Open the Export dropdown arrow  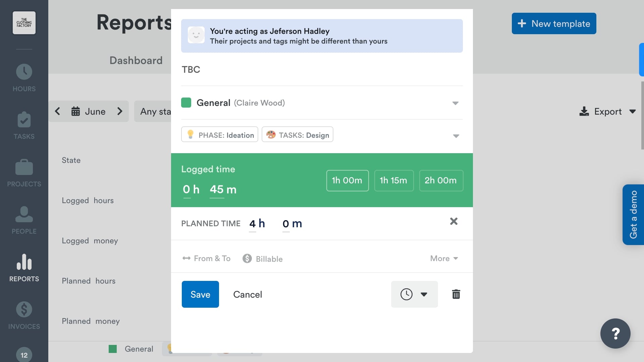[633, 111]
